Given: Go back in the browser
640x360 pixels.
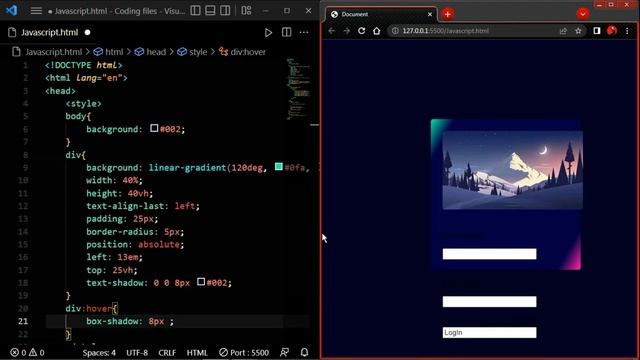Looking at the screenshot, I should (x=331, y=31).
